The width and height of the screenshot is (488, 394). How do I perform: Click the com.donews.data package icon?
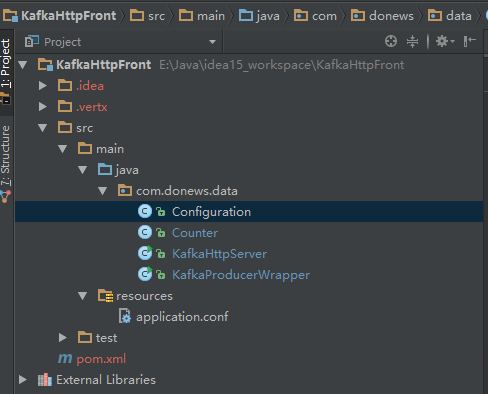(x=125, y=191)
